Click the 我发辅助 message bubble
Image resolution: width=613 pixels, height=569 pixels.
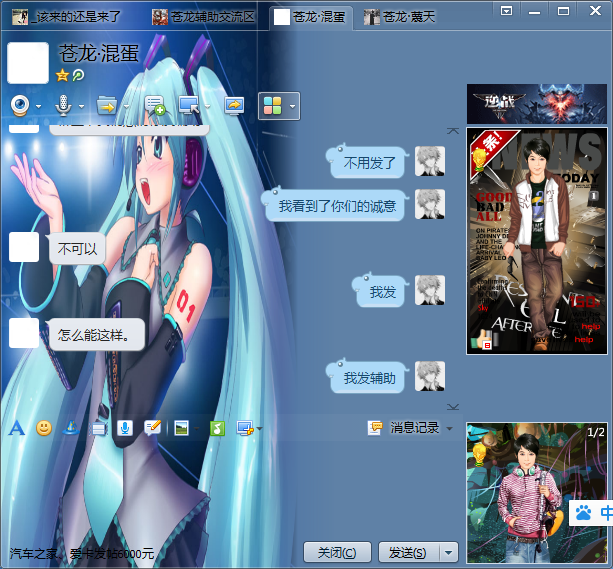coord(367,377)
